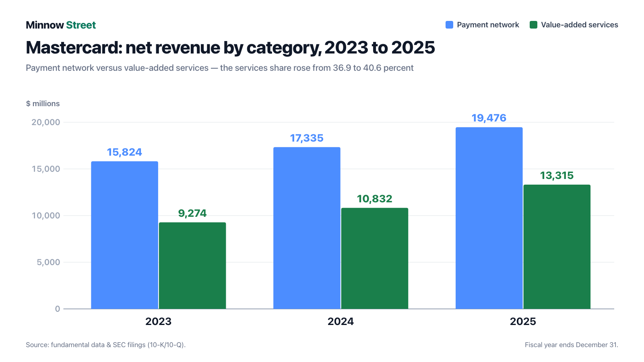
Task: Select the Payment network legend label
Action: point(488,25)
